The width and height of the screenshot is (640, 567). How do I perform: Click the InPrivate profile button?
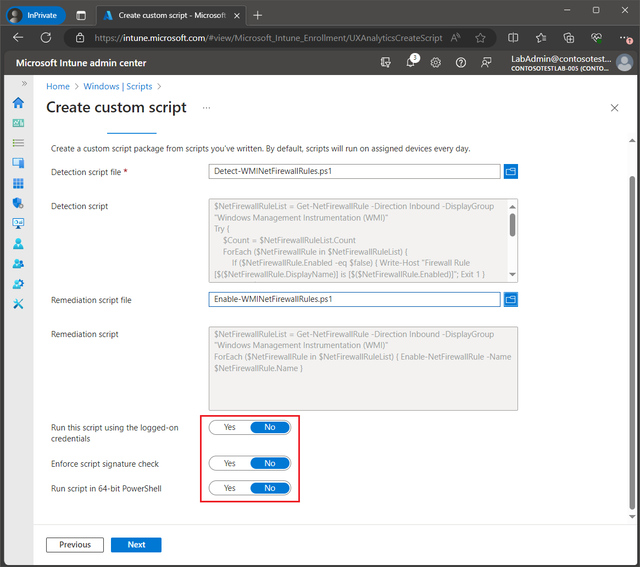[x=35, y=16]
